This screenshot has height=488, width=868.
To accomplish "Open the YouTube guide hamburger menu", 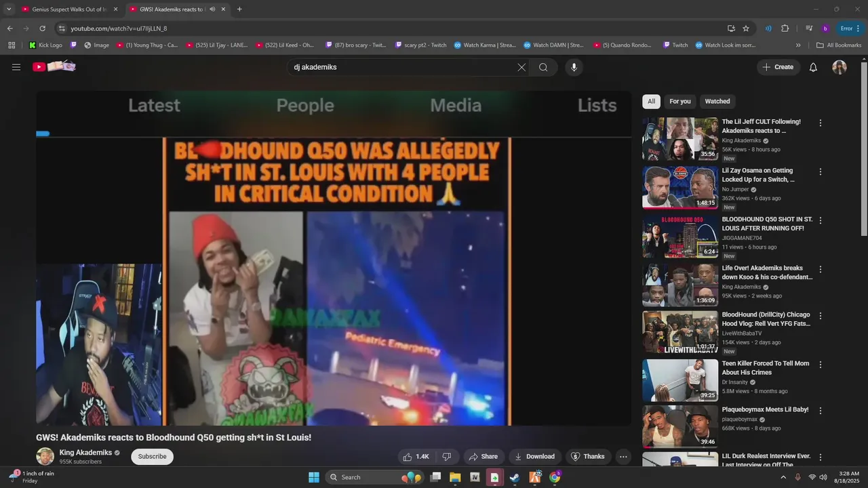I will tap(16, 67).
